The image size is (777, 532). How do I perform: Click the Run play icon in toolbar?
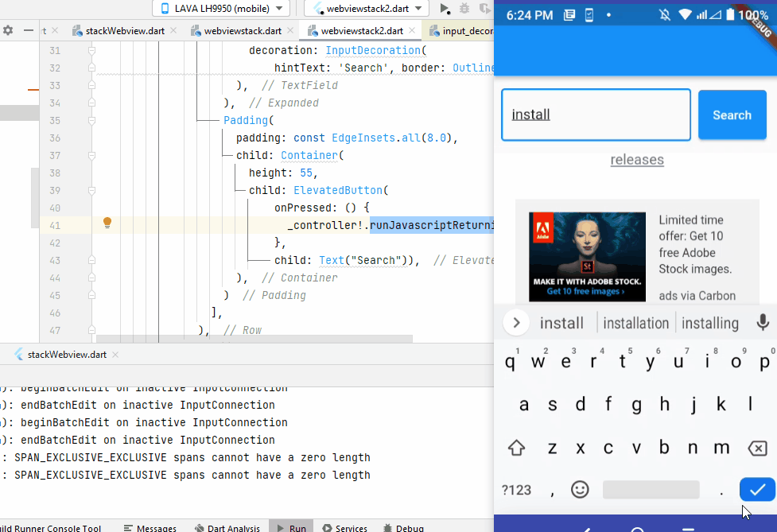(x=445, y=9)
